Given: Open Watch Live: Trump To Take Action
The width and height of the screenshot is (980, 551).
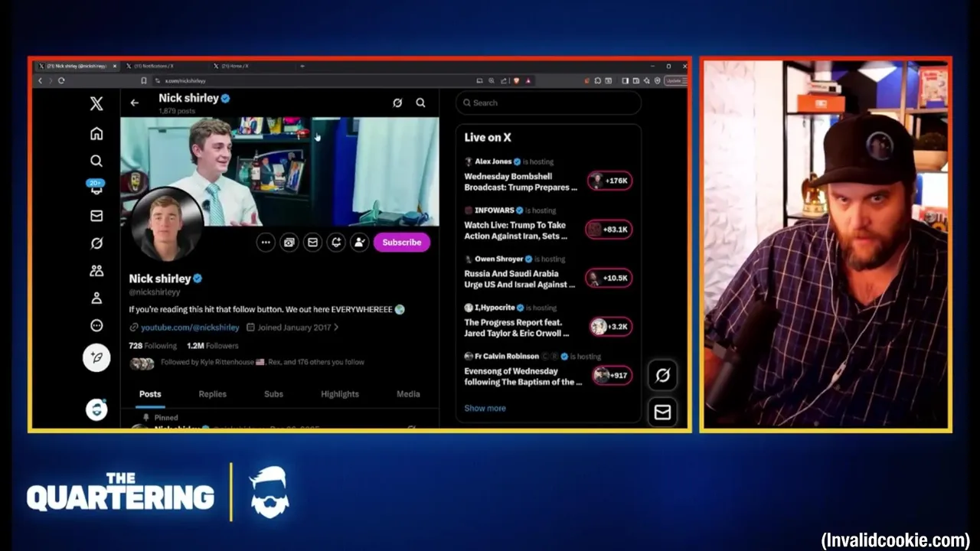Looking at the screenshot, I should 516,230.
